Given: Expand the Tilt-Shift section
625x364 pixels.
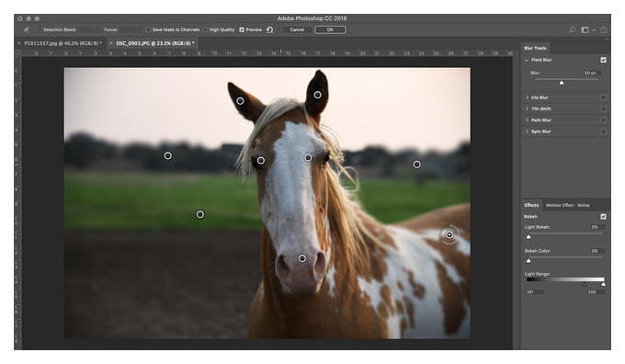Looking at the screenshot, I should [527, 108].
